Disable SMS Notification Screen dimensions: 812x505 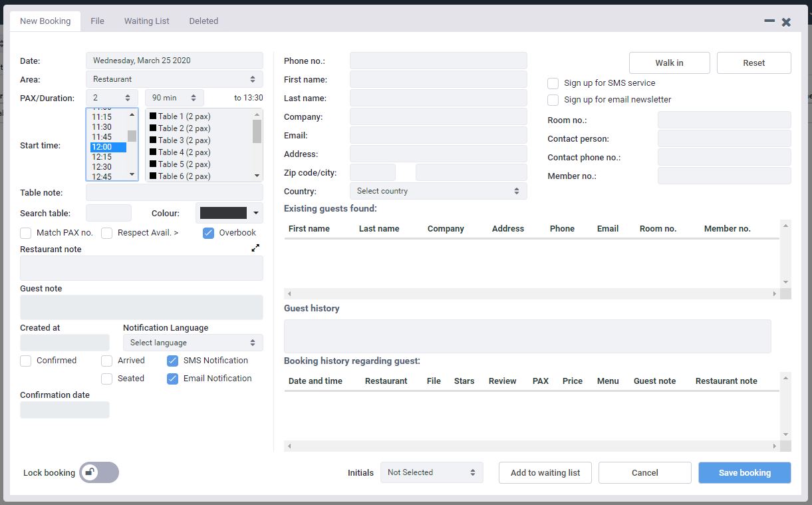[x=174, y=360]
